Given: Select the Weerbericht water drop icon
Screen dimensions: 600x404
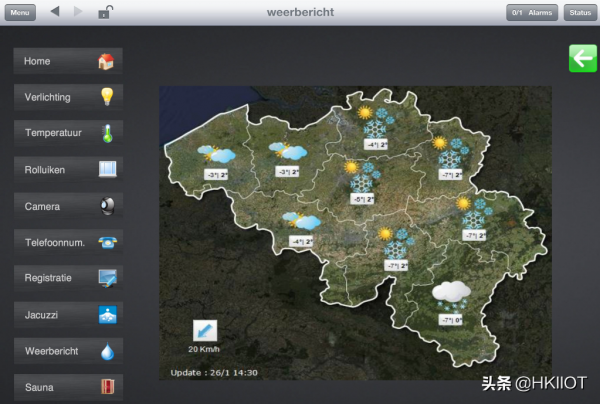Looking at the screenshot, I should [107, 351].
